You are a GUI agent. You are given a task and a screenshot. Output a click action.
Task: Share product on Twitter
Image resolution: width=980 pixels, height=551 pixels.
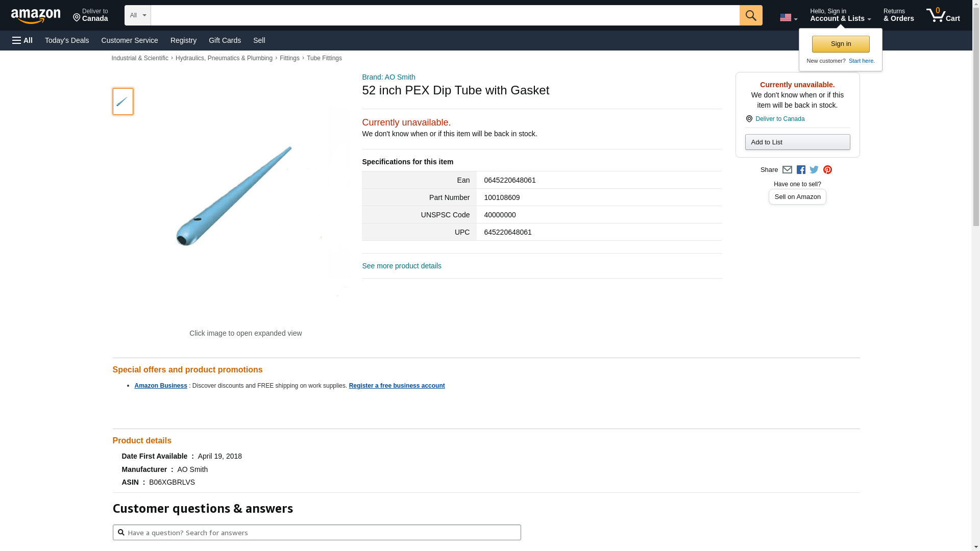(x=814, y=170)
